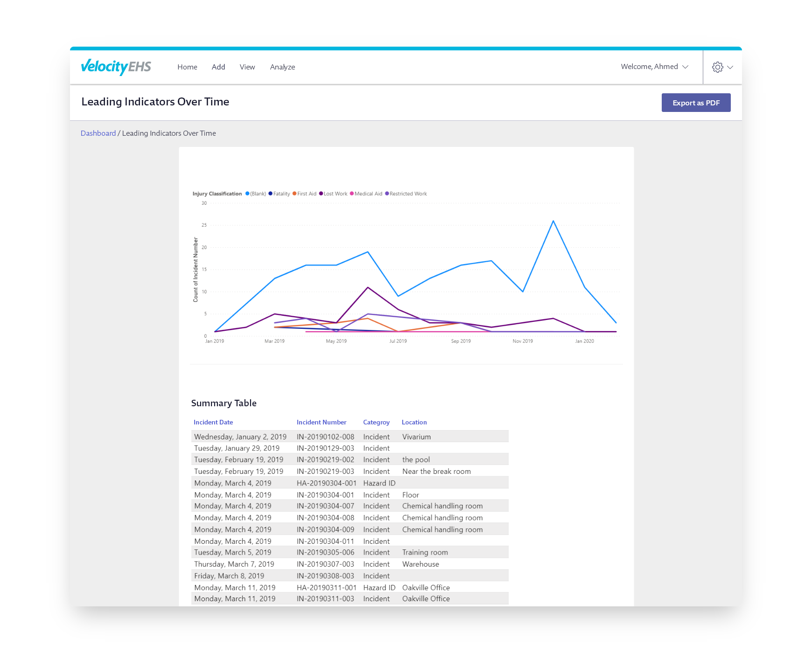Viewport: 812px width, 653px height.
Task: Select the View menu item
Action: coord(247,67)
